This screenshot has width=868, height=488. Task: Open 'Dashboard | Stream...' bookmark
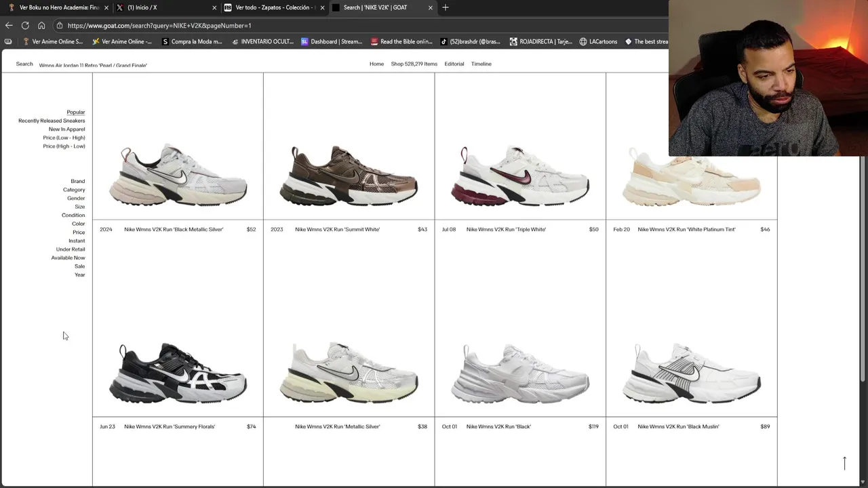(332, 41)
